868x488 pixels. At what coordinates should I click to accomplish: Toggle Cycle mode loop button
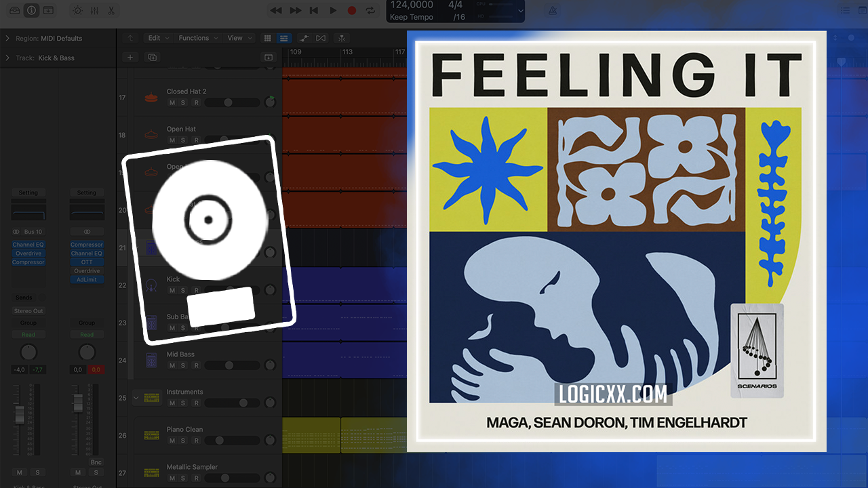coord(370,10)
